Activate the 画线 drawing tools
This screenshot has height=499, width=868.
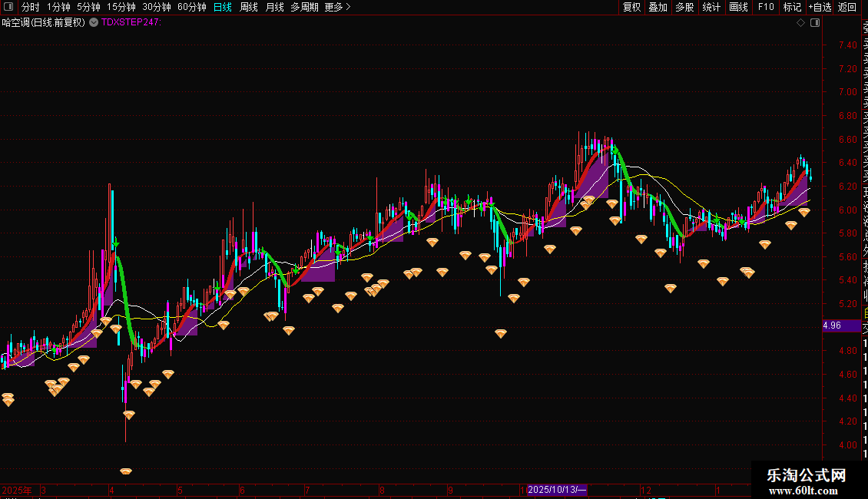(x=738, y=7)
